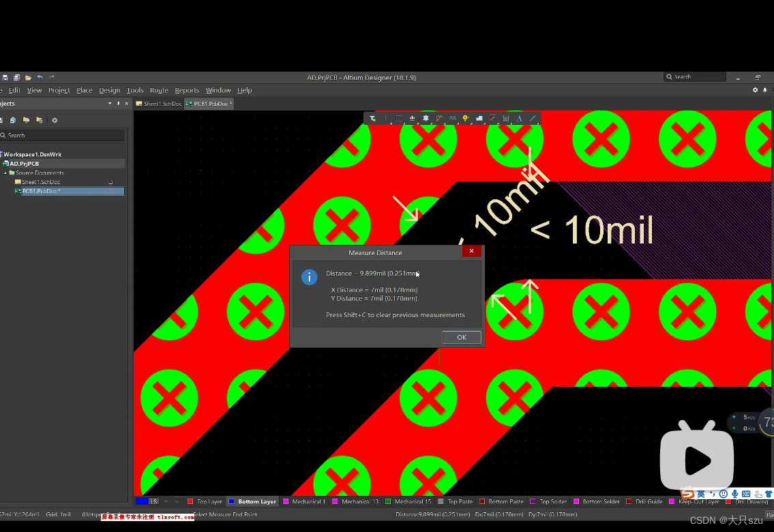The height and width of the screenshot is (532, 774).
Task: Close the Projects panel with the X
Action: tap(126, 104)
